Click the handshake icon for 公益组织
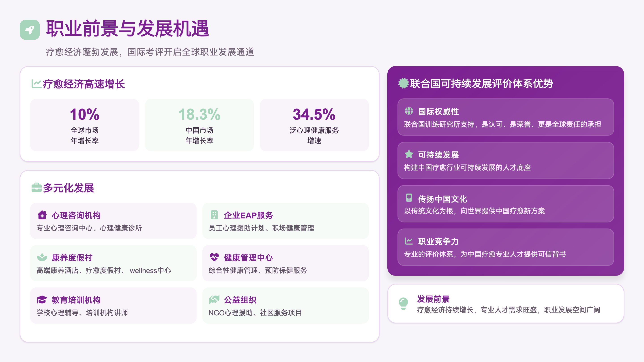The width and height of the screenshot is (644, 362). point(214,299)
